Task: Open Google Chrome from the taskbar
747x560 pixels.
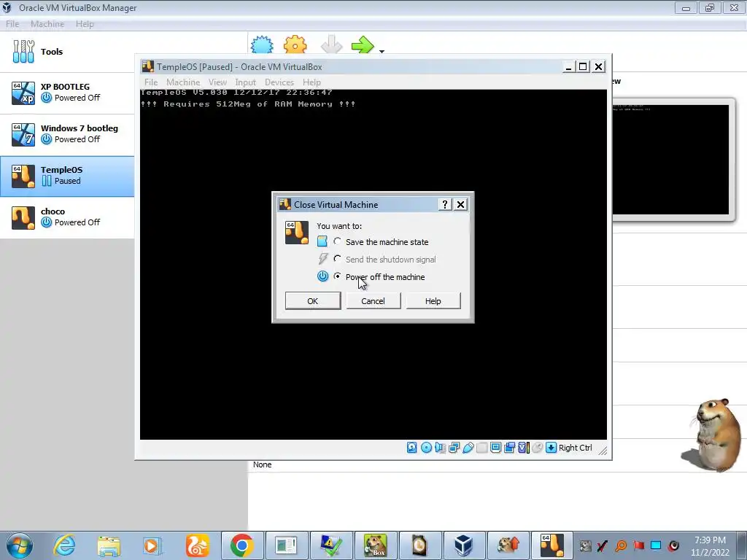Action: 241,545
